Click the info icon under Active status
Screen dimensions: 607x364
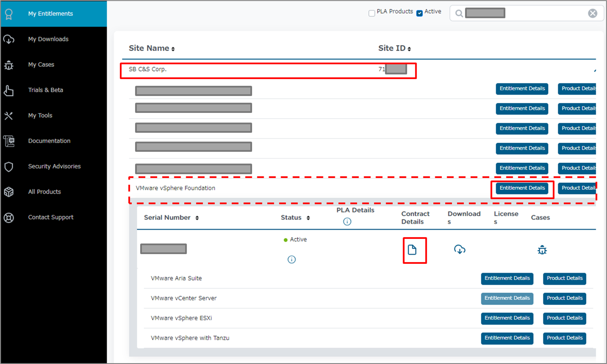(x=292, y=260)
